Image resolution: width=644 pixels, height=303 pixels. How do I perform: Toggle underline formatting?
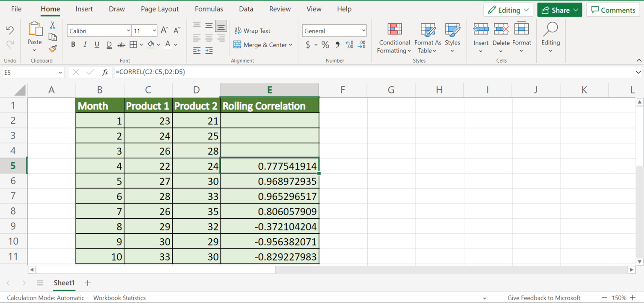(x=97, y=44)
